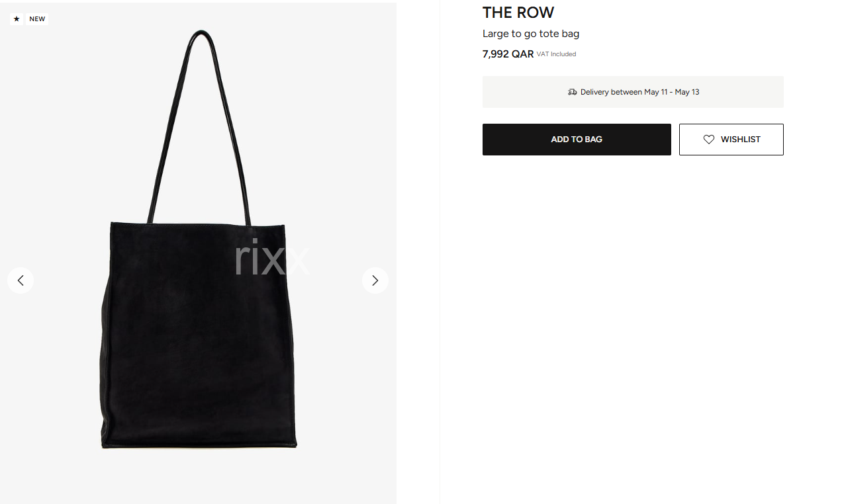Click the Delivery between May 11 text
This screenshot has width=844, height=504.
tap(624, 92)
